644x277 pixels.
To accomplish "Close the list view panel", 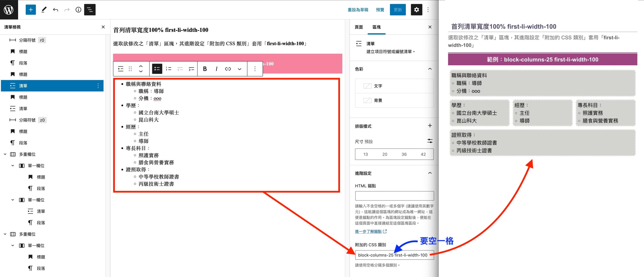I will pyautogui.click(x=103, y=27).
